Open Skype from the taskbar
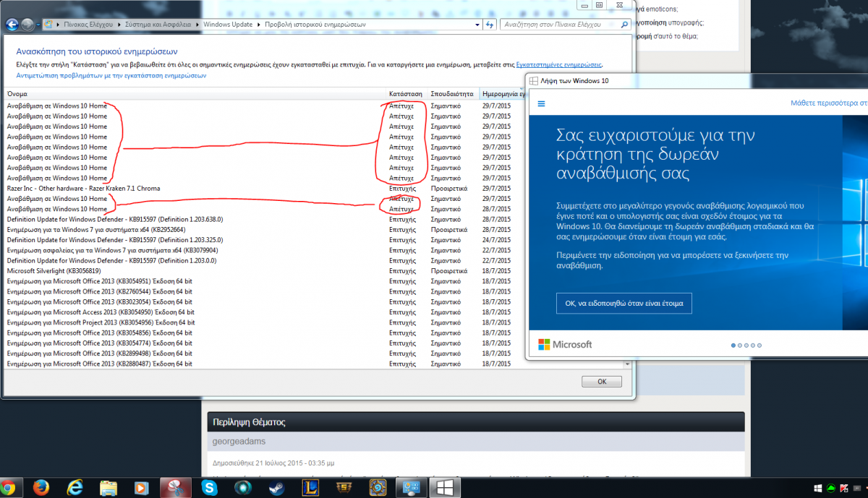 (x=210, y=487)
